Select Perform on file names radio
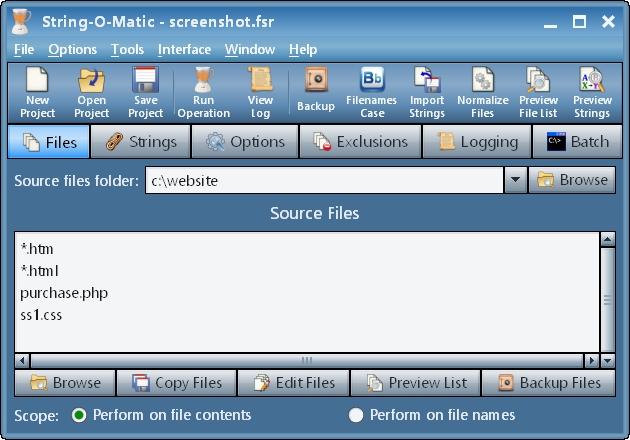Screen dimensions: 630x440 pos(356,415)
